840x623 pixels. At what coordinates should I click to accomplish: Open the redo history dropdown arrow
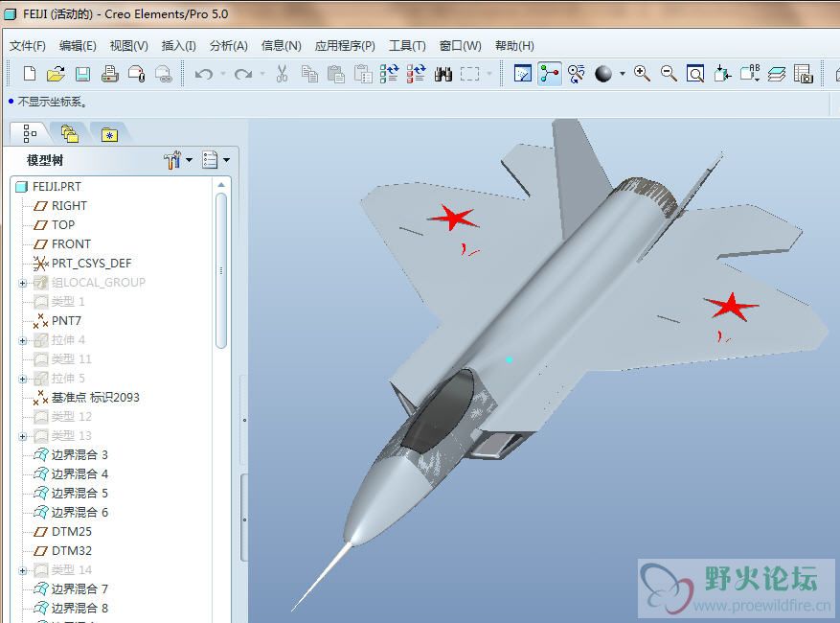click(262, 74)
